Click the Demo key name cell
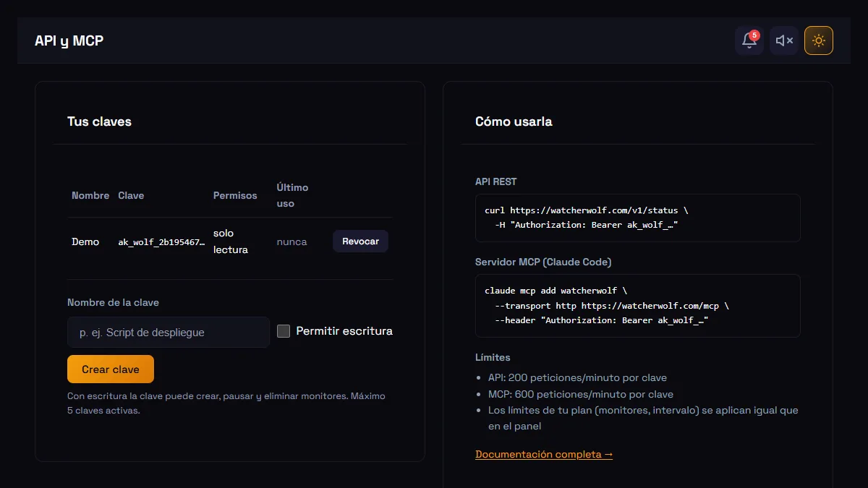 pyautogui.click(x=85, y=241)
